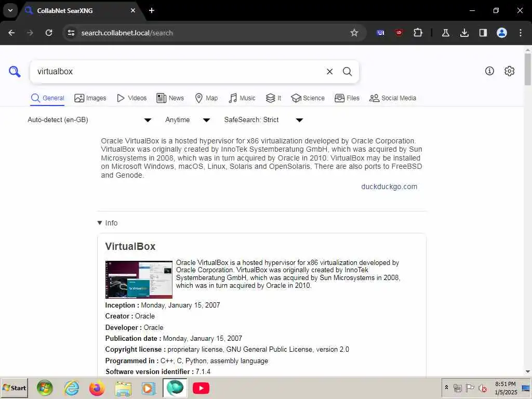Viewport: 532px width, 399px height.
Task: Open the tab search dropdown
Action: click(x=10, y=10)
